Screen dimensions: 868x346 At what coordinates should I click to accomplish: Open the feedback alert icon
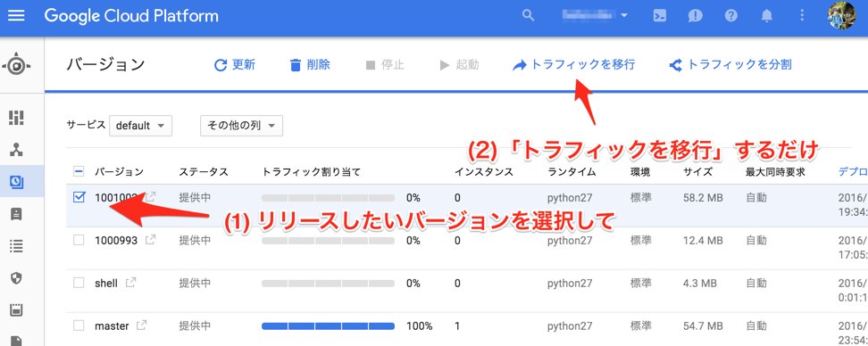pyautogui.click(x=695, y=15)
